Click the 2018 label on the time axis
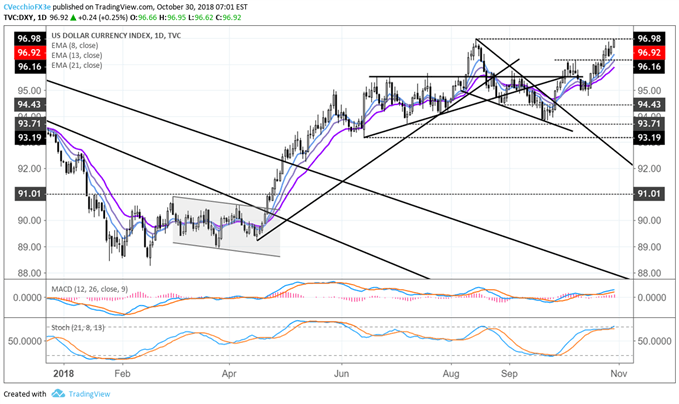This screenshot has width=679, height=404. [65, 374]
